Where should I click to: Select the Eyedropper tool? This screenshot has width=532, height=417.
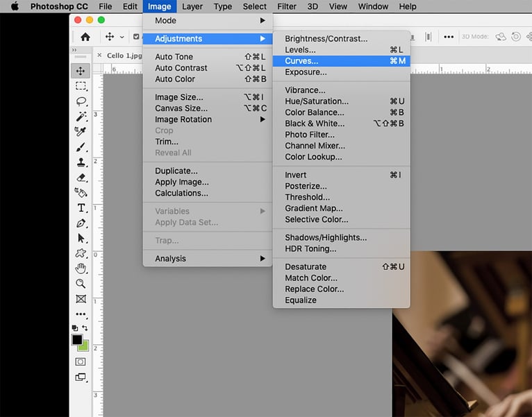click(81, 132)
